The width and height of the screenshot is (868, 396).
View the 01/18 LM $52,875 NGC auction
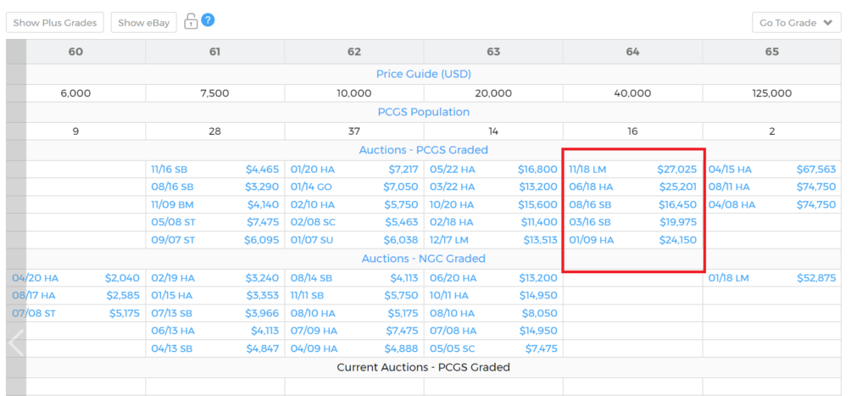(771, 278)
